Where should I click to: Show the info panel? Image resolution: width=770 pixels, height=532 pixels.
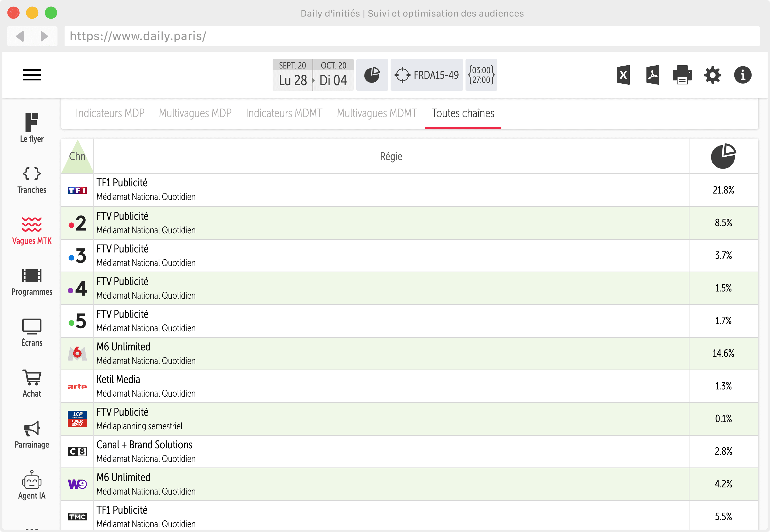pos(742,75)
